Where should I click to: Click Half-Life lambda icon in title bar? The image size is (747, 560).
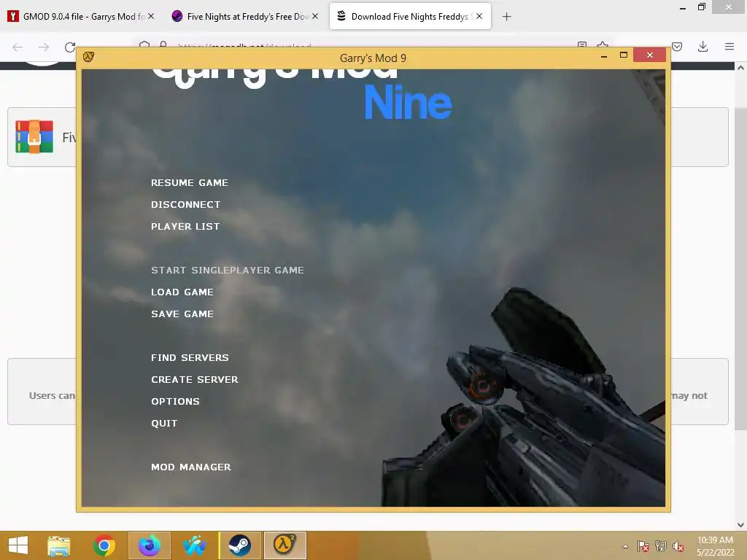click(x=88, y=57)
